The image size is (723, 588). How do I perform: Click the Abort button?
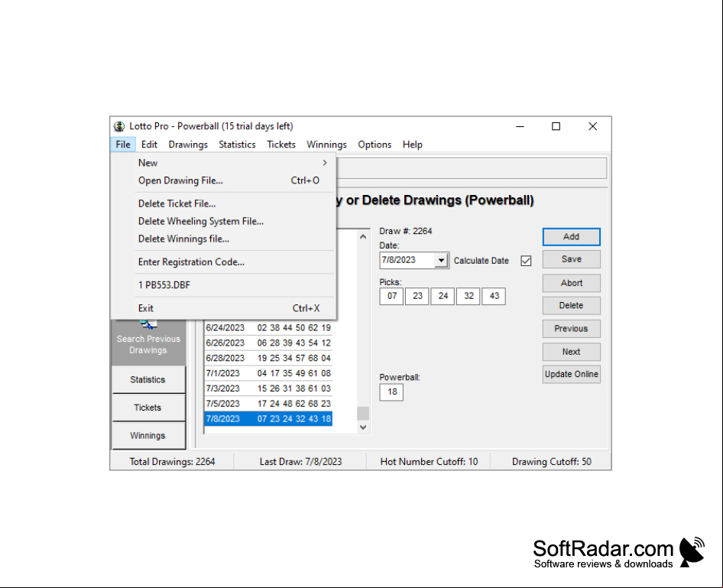[x=572, y=283]
